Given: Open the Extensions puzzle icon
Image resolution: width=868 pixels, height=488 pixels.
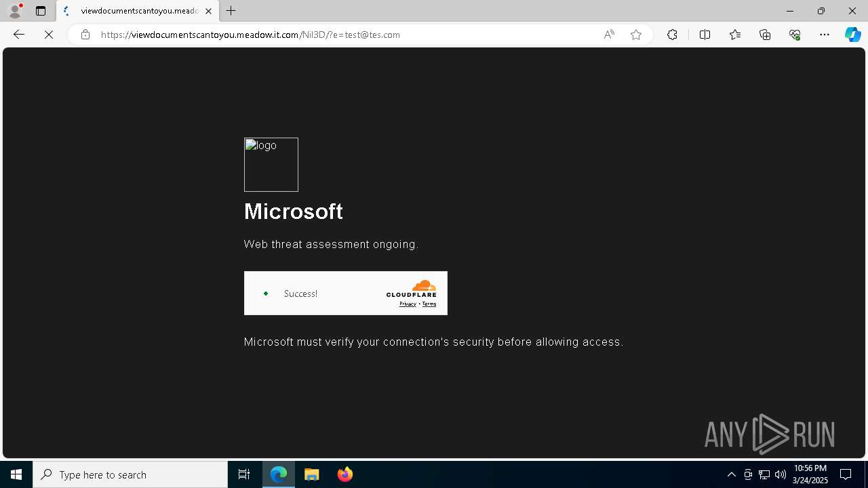Looking at the screenshot, I should [672, 35].
